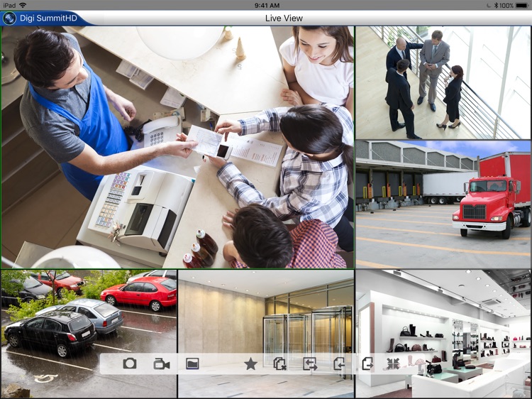The width and height of the screenshot is (532, 399).
Task: Go to the previous page arrow icon
Action: click(x=339, y=364)
